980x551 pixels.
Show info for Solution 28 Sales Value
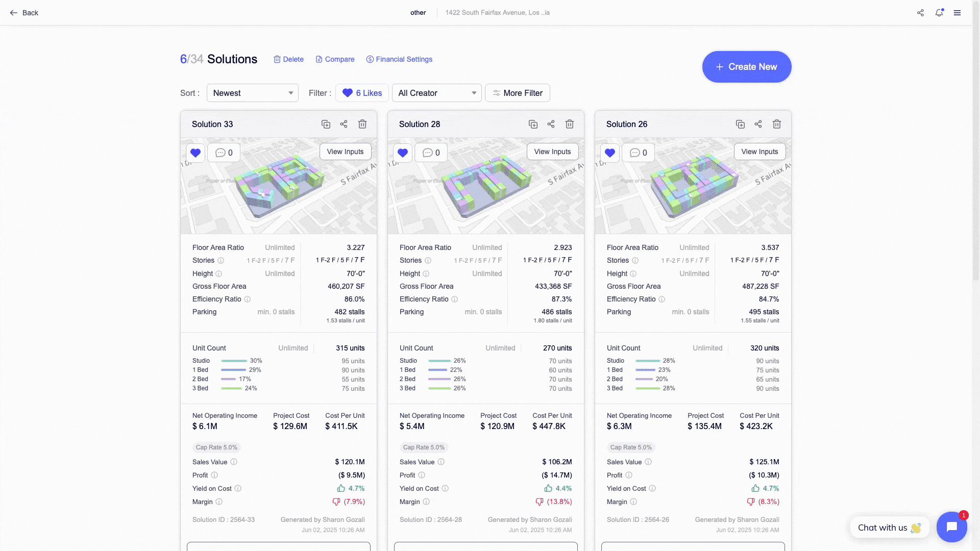tap(441, 462)
